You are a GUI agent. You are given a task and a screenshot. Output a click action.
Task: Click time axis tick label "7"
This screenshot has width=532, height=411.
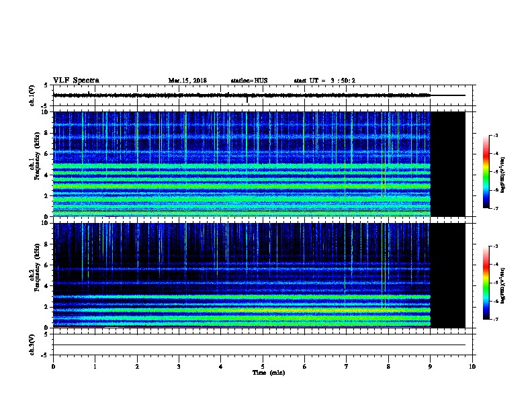pyautogui.click(x=347, y=366)
